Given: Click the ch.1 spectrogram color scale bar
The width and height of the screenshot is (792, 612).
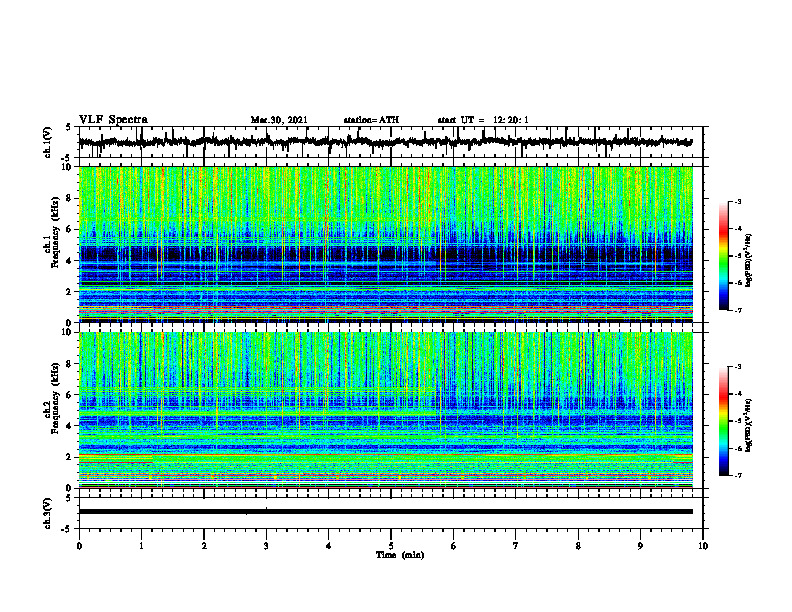Looking at the screenshot, I should click(724, 256).
